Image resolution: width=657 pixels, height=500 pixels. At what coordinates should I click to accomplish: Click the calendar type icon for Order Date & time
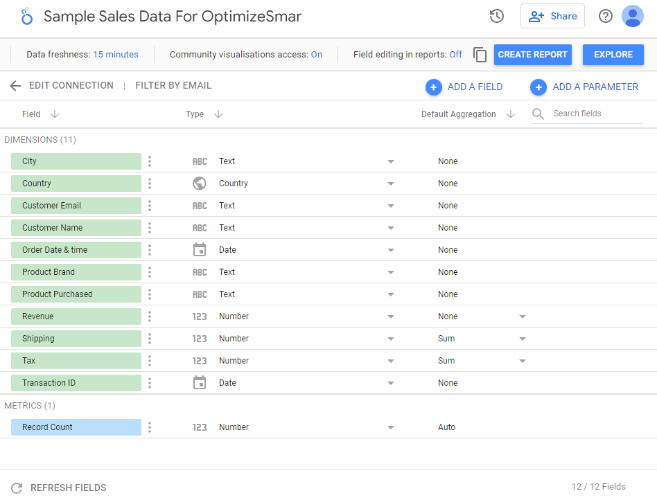[199, 250]
